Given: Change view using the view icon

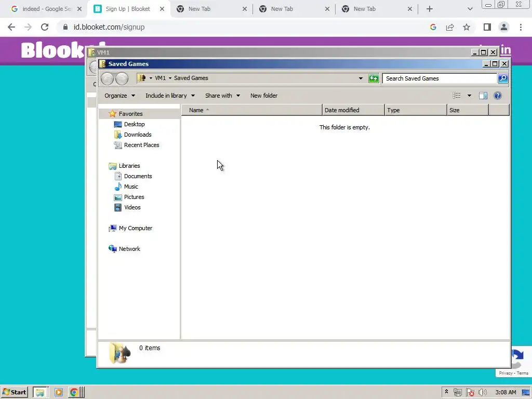Looking at the screenshot, I should (x=457, y=96).
